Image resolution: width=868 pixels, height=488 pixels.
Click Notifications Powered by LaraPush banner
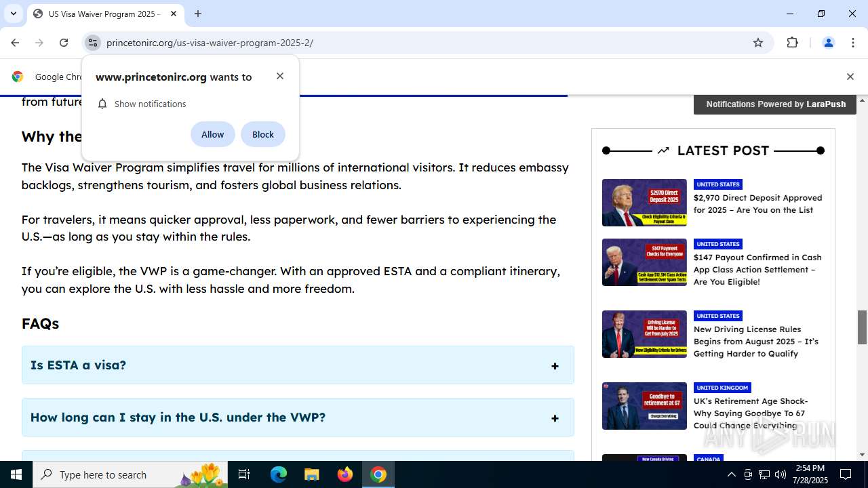(775, 104)
